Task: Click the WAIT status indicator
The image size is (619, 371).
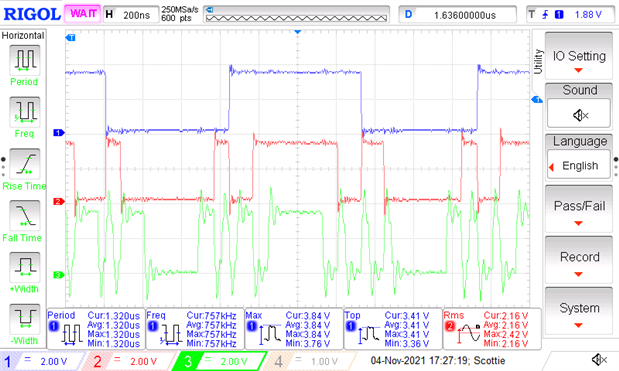Action: click(83, 14)
